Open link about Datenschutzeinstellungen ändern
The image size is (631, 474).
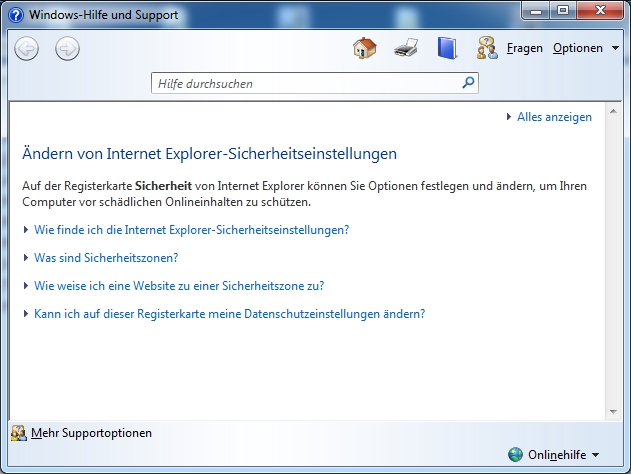pyautogui.click(x=229, y=314)
